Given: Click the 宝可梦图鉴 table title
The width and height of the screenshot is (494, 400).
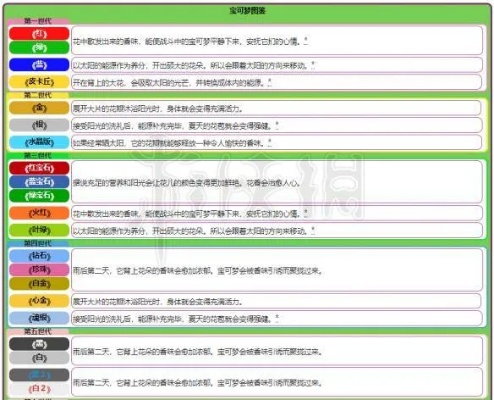Looking at the screenshot, I should [247, 11].
